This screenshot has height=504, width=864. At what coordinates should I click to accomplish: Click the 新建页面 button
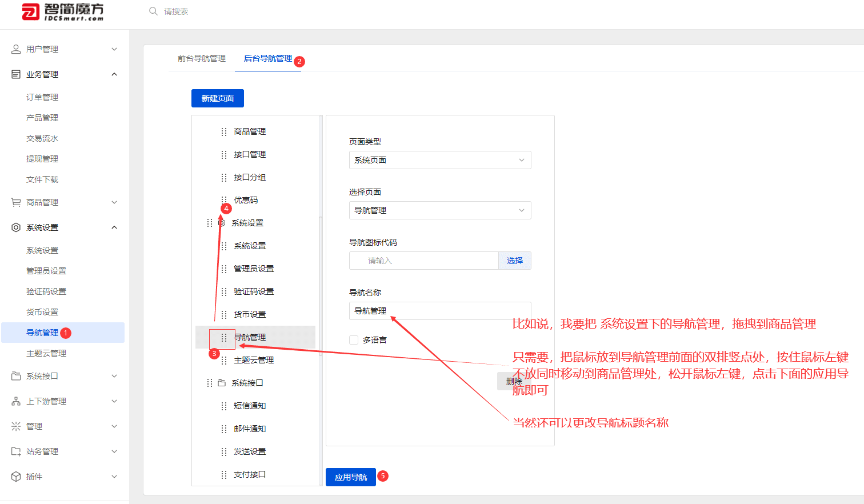click(x=218, y=98)
